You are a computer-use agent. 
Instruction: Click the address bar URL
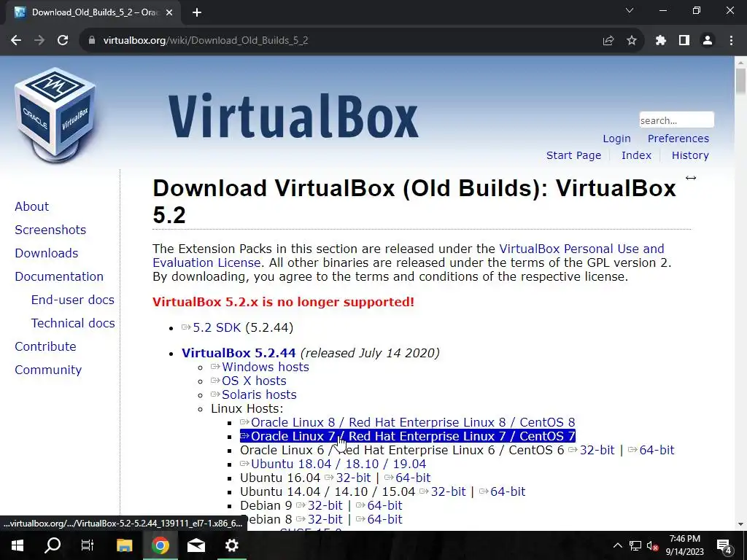click(x=206, y=41)
